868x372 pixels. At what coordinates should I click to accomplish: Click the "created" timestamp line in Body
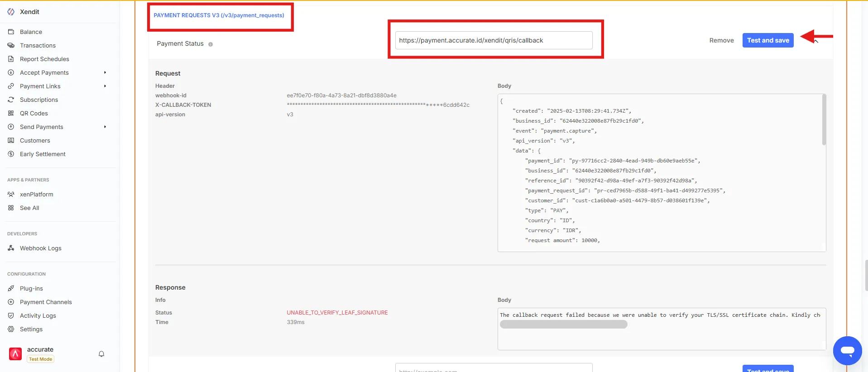tap(572, 111)
